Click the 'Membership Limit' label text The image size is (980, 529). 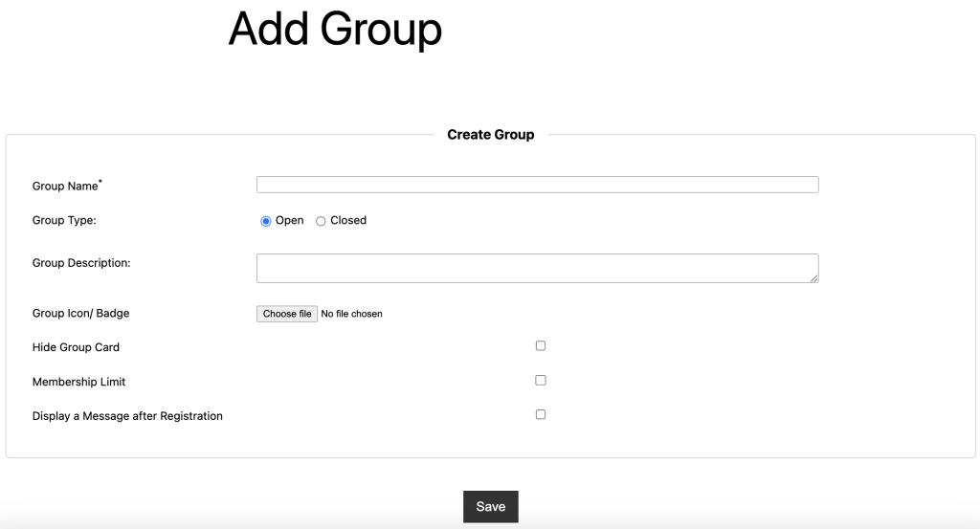pyautogui.click(x=78, y=382)
